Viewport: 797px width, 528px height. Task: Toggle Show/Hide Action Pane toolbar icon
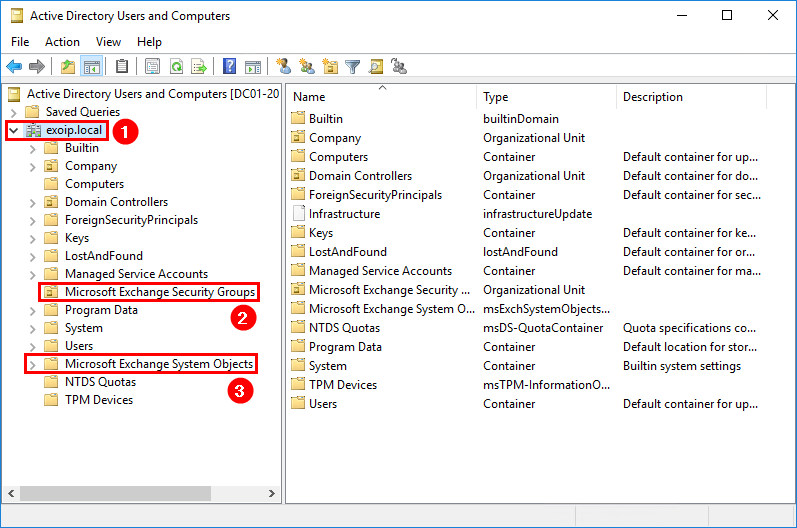pyautogui.click(x=253, y=67)
